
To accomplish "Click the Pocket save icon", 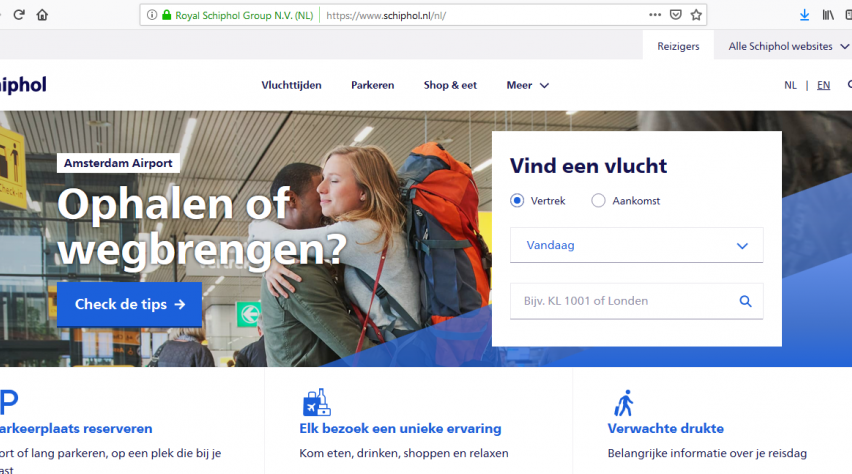I will [x=676, y=15].
